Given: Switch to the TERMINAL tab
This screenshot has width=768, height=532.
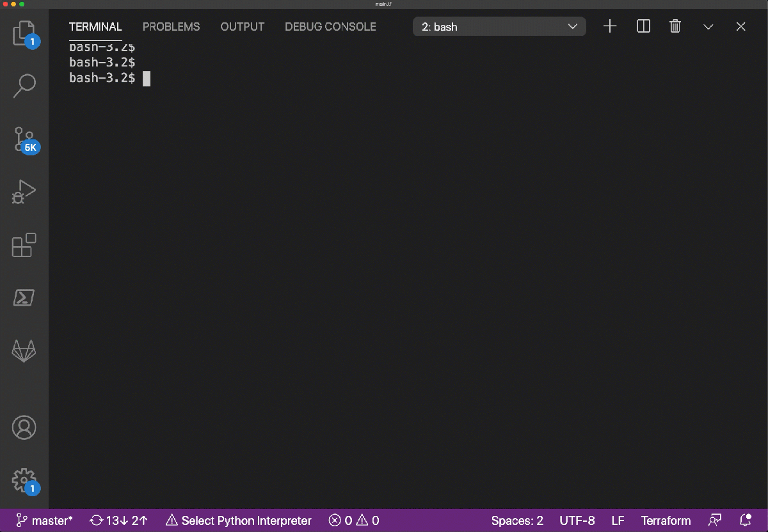Looking at the screenshot, I should coord(95,27).
